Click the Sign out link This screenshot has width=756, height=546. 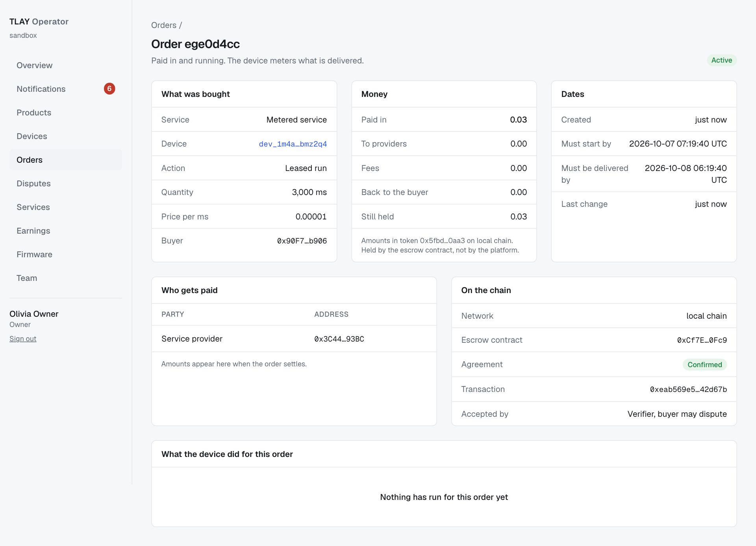(23, 339)
